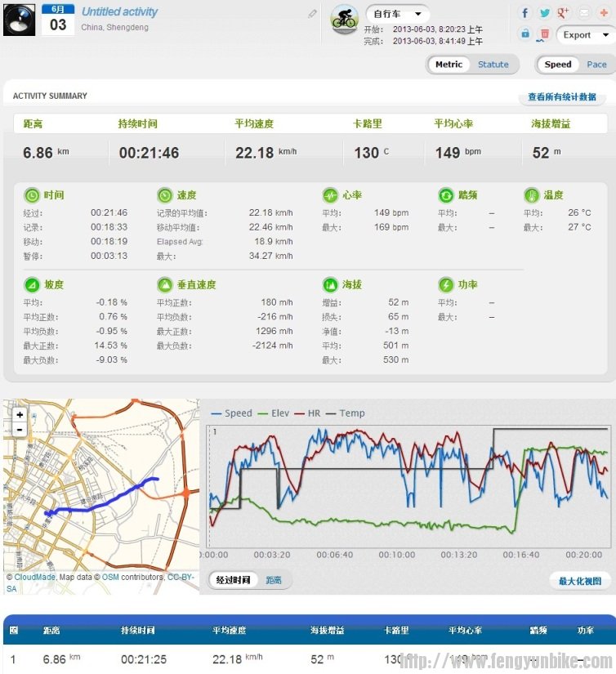Viewport: 616px width, 674px height.
Task: Share activity on Google Plus
Action: point(564,13)
